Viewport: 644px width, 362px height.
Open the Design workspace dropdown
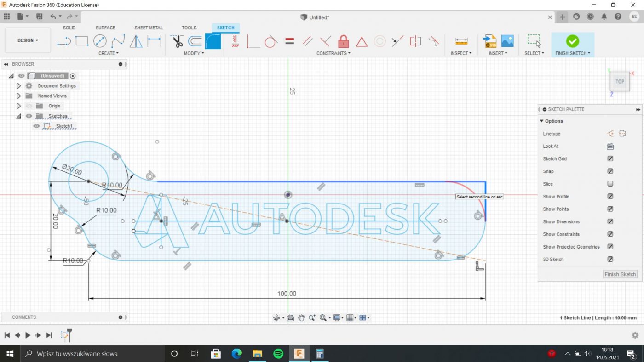28,40
